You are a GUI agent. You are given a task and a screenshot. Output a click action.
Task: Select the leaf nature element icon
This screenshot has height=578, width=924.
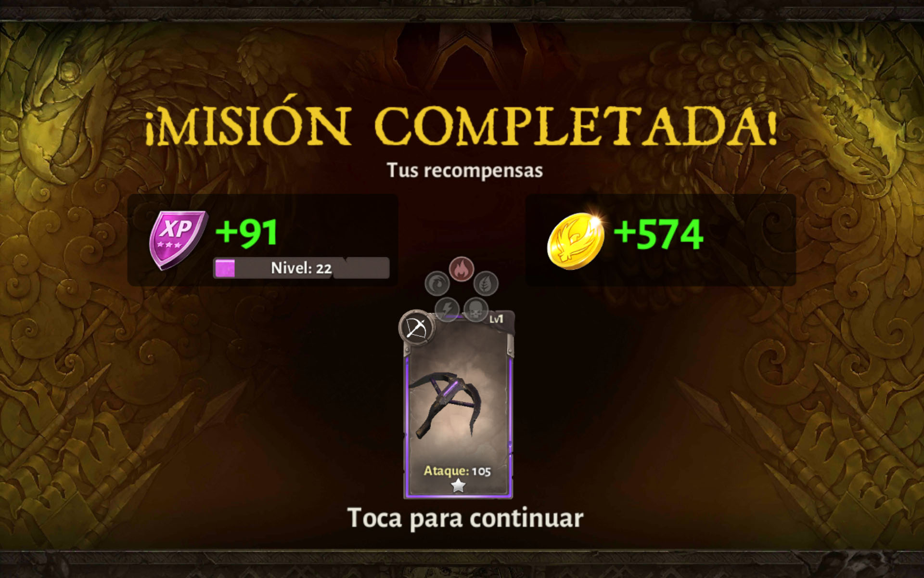coord(486,283)
